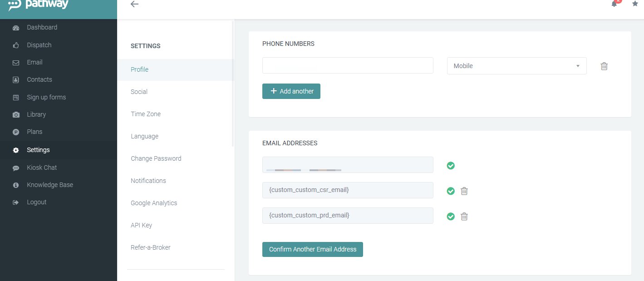Click the verified icon next to csr_email
This screenshot has height=281, width=644.
pos(450,191)
